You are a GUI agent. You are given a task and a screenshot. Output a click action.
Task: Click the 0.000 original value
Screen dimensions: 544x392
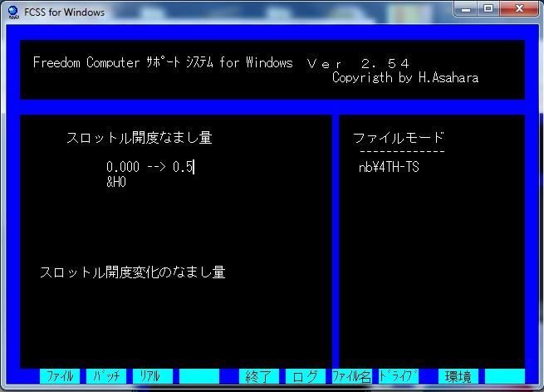point(123,167)
